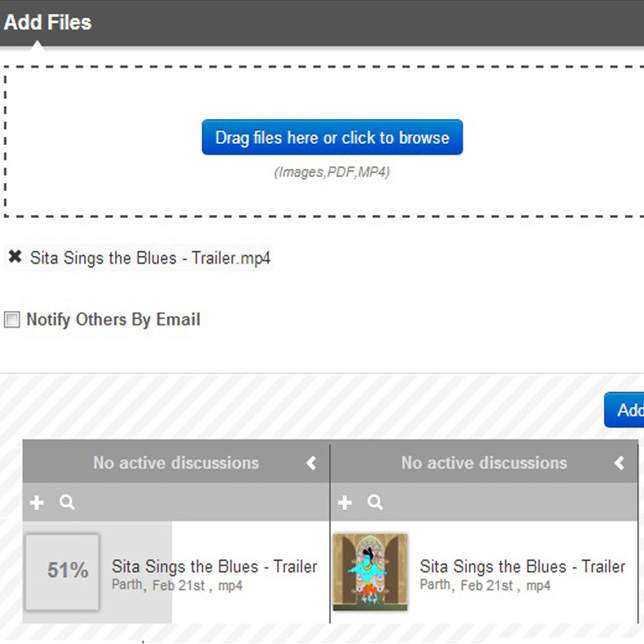Open the blue figure video thumbnail
The image size is (644, 644).
370,572
